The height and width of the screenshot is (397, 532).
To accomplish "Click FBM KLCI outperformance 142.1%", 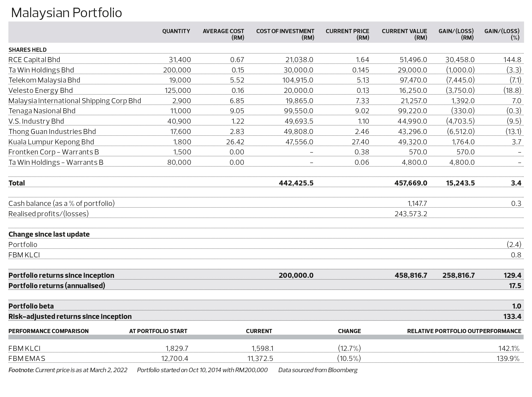I will [509, 348].
